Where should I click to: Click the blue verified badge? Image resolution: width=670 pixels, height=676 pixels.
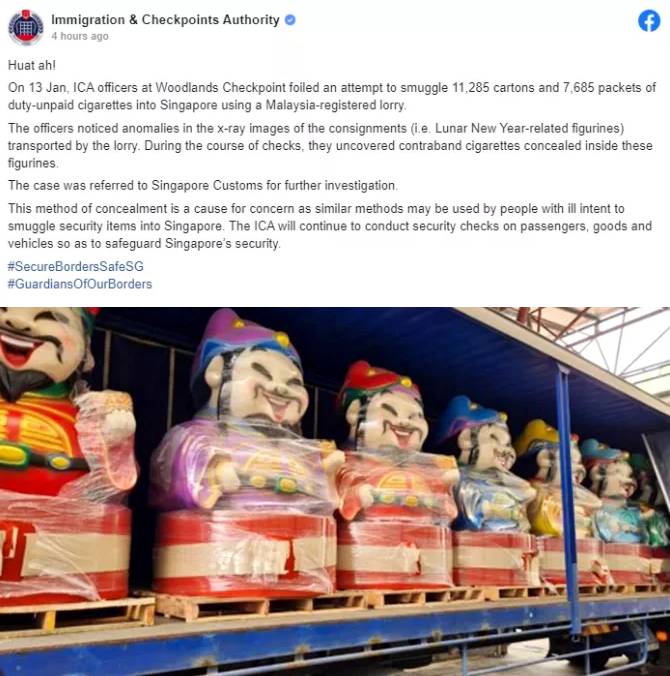tap(290, 20)
